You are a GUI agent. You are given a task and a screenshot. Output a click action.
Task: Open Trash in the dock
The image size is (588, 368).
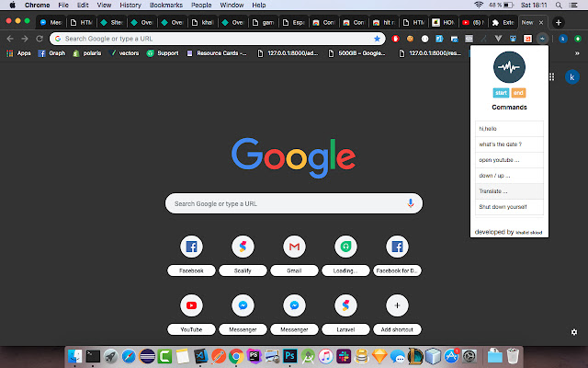coord(513,356)
